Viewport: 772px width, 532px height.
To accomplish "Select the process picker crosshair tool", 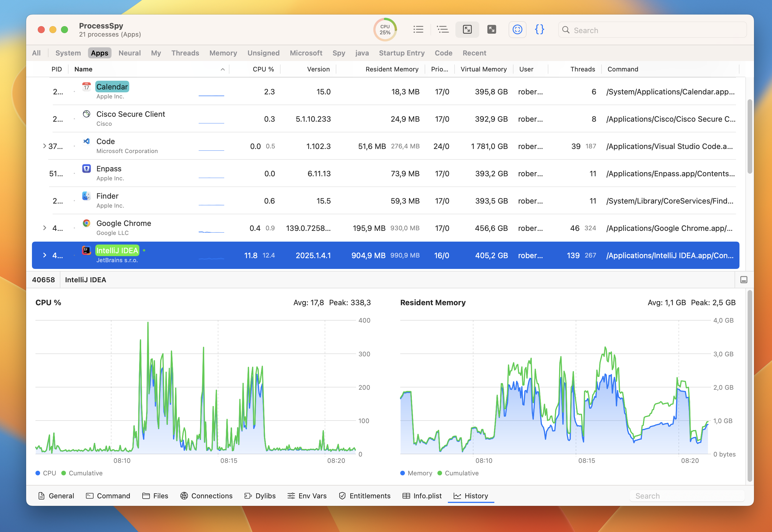I will point(517,29).
